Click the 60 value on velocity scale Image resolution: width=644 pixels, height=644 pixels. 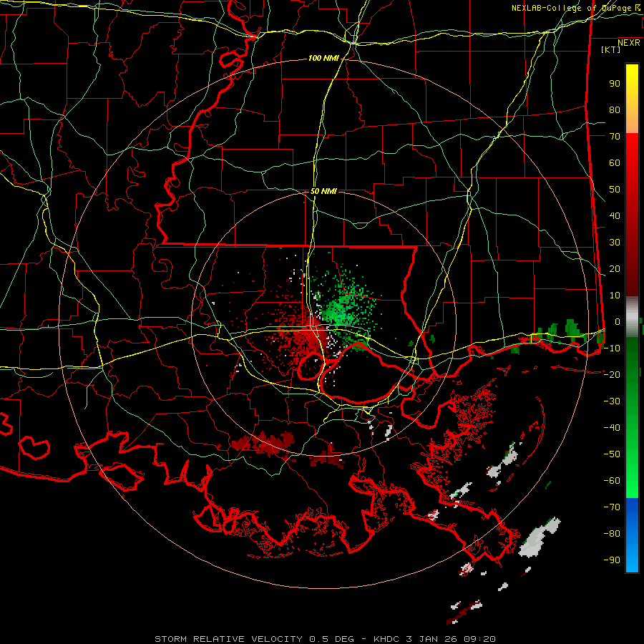(x=615, y=162)
